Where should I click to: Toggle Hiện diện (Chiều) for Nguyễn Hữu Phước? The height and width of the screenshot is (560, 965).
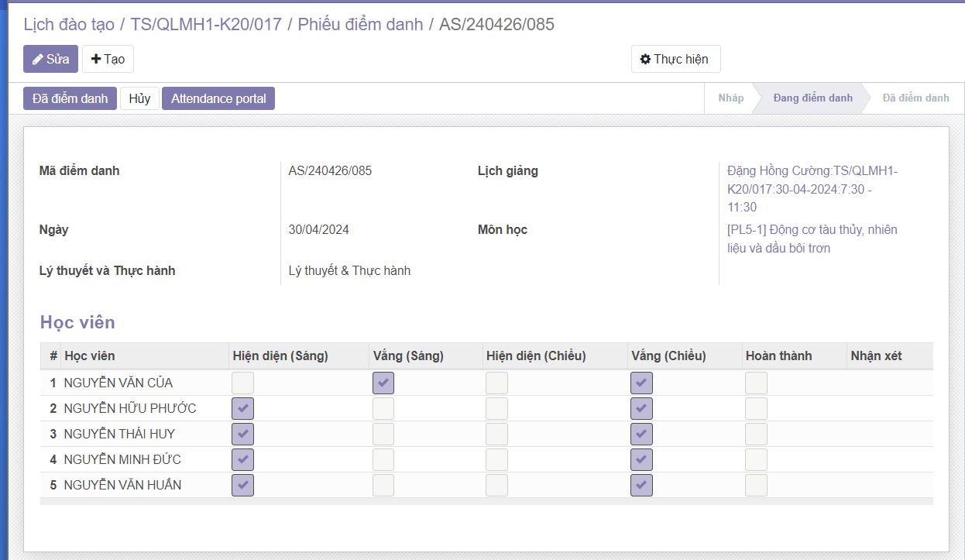tap(496, 408)
